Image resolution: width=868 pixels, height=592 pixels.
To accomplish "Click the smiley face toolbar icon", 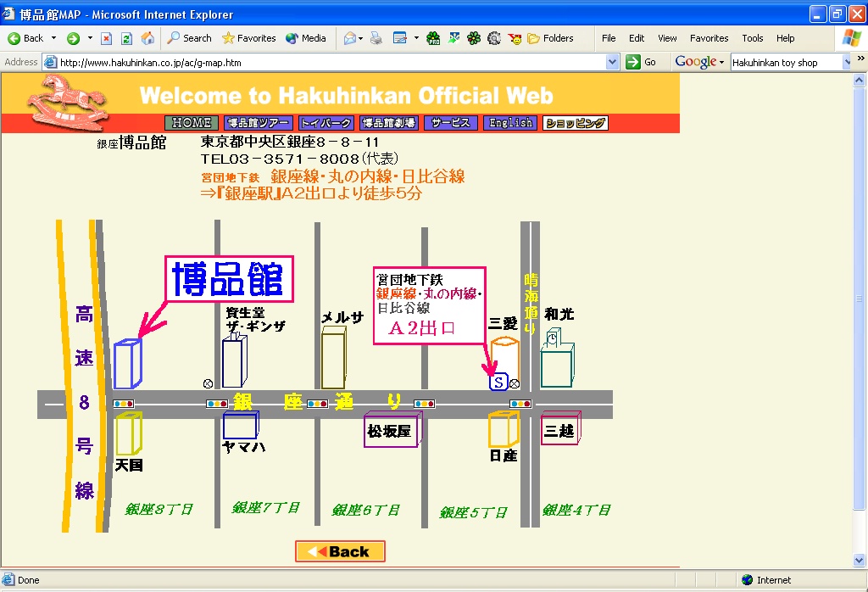I will click(x=515, y=38).
